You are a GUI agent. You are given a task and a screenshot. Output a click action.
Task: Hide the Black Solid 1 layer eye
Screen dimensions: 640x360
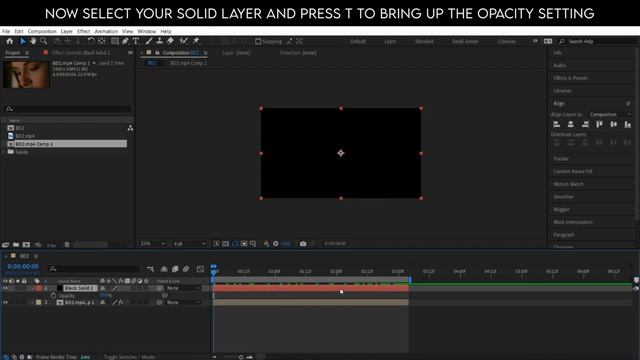(5, 288)
